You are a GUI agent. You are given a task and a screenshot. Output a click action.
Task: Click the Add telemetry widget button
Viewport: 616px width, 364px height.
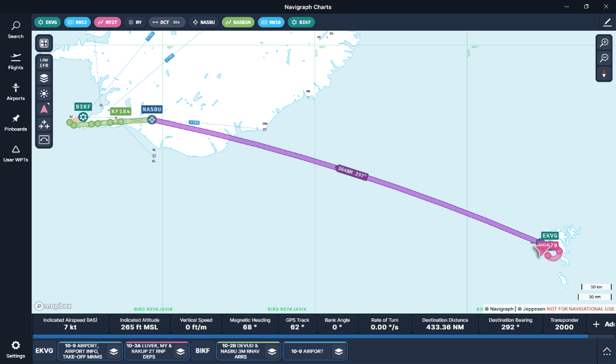(603, 324)
